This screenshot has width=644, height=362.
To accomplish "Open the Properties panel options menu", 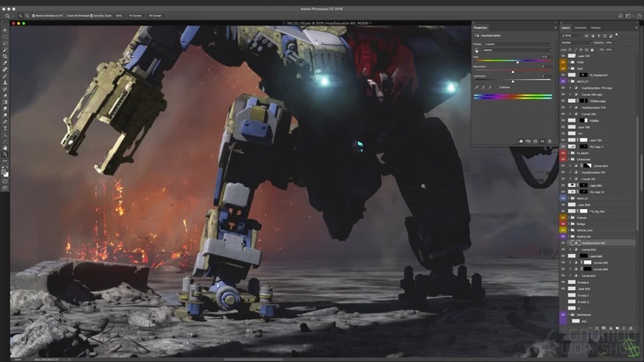I will point(555,28).
